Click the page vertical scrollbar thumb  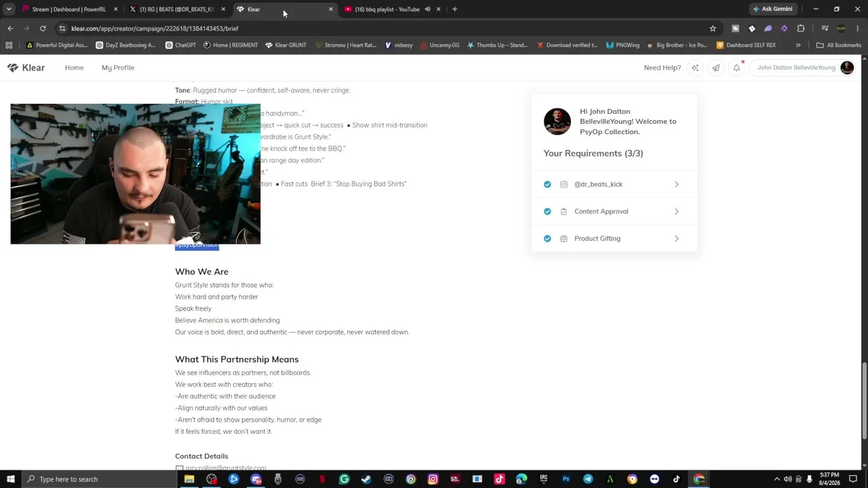tap(864, 401)
